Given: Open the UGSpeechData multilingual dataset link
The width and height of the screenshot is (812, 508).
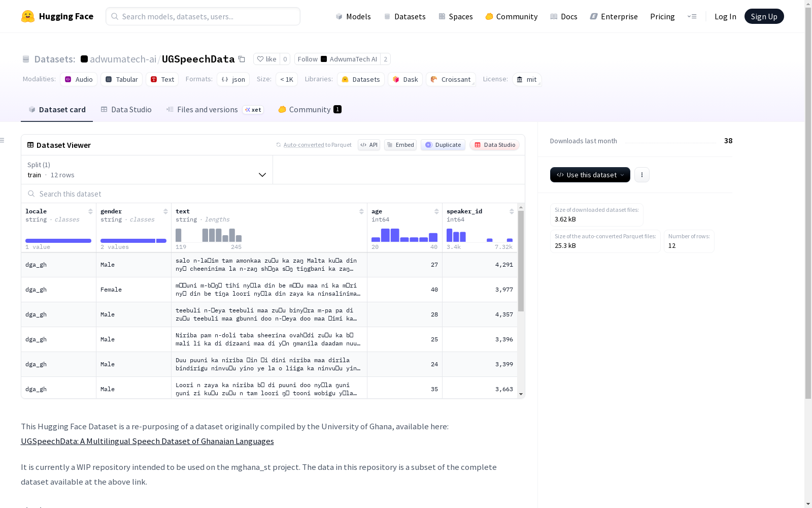Looking at the screenshot, I should click(x=147, y=441).
